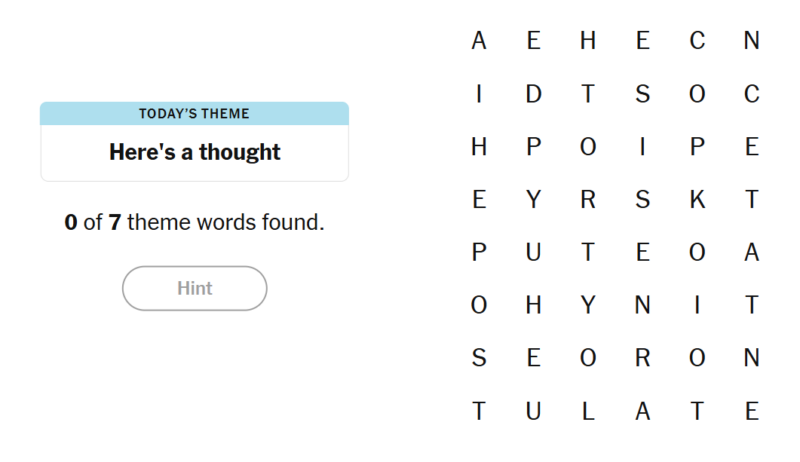Screen dimensions: 800x462
Task: Select the letter N in the top-right corner
Action: [x=752, y=41]
